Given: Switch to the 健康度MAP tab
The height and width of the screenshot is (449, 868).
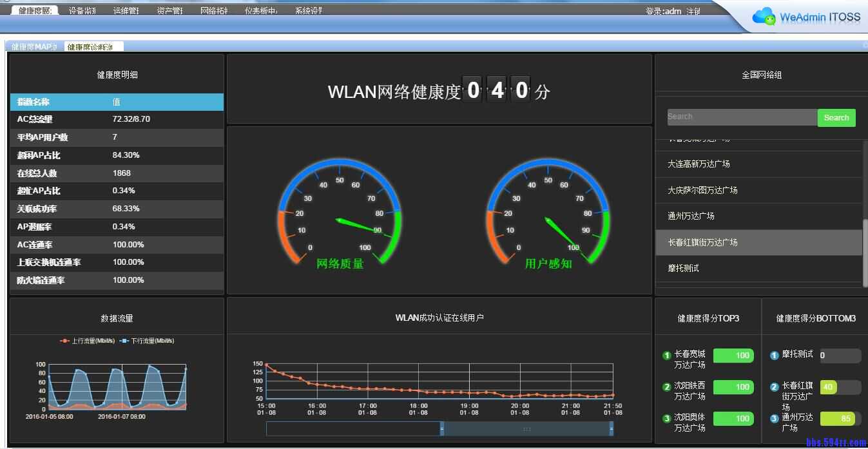Looking at the screenshot, I should pyautogui.click(x=34, y=47).
